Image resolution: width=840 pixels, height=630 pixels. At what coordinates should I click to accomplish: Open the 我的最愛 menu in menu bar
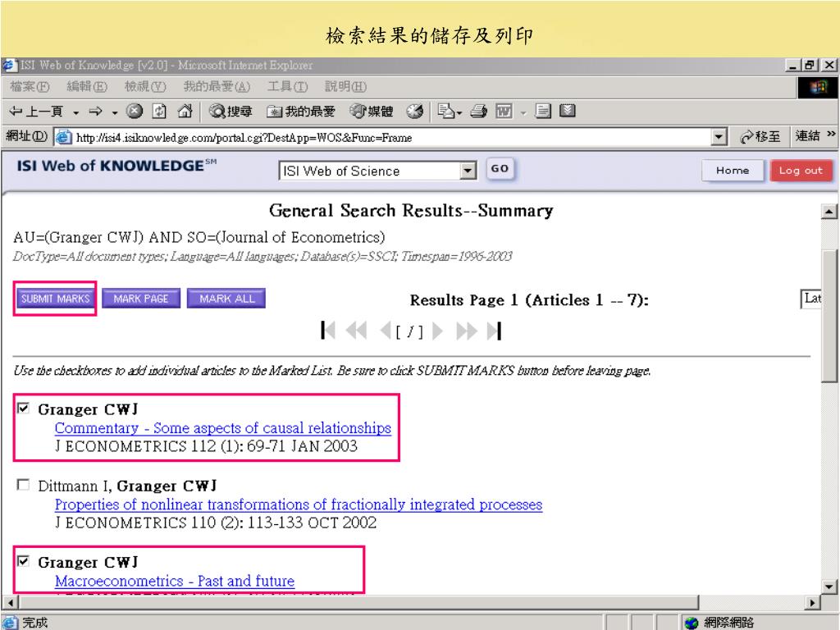(x=217, y=86)
